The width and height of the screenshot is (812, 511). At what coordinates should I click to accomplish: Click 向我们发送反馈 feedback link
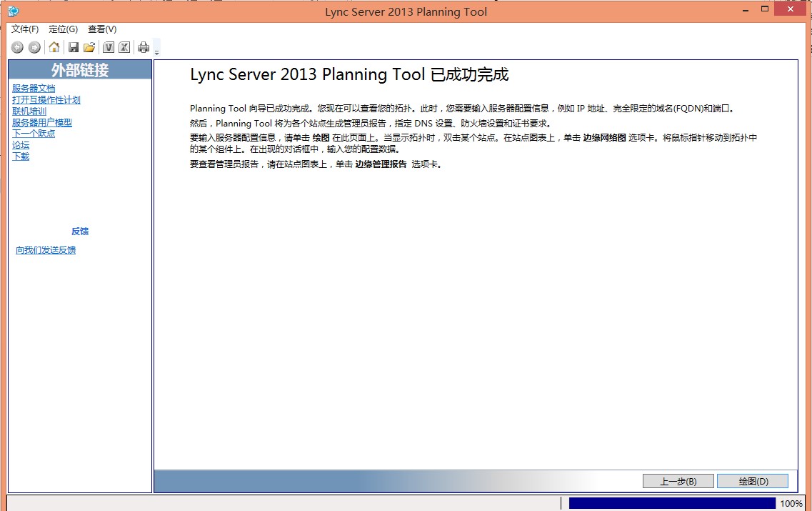[x=46, y=250]
